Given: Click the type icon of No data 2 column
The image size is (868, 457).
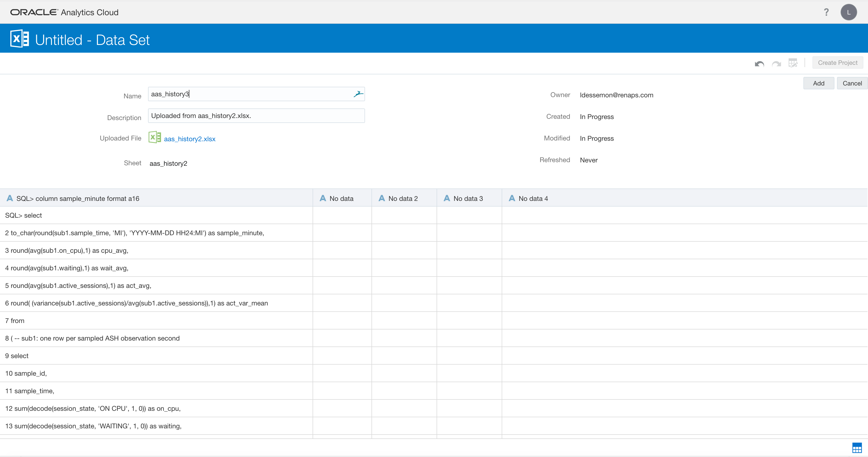Looking at the screenshot, I should [382, 198].
